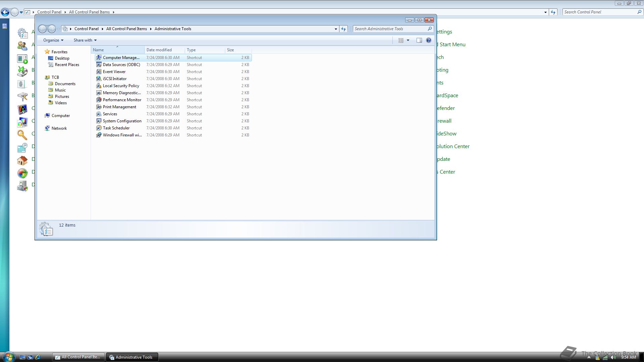This screenshot has width=644, height=362.
Task: Go back in the Control Panel window
Action: coord(5,12)
